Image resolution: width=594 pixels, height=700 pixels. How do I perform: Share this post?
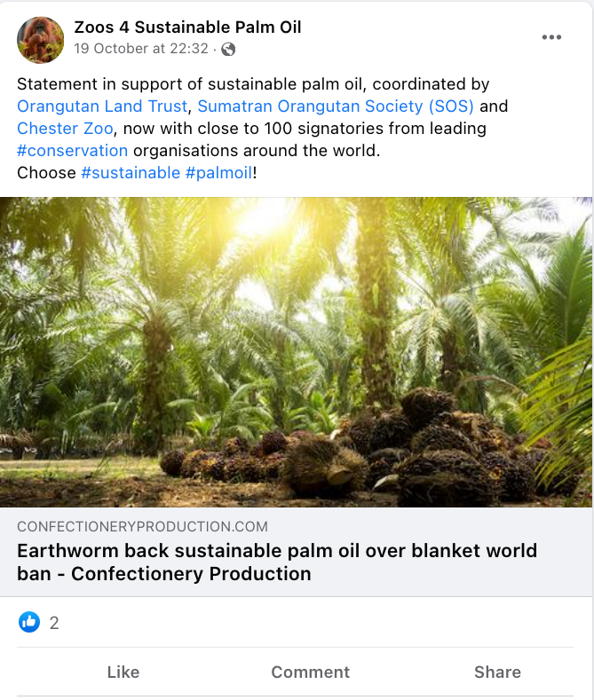(x=496, y=672)
